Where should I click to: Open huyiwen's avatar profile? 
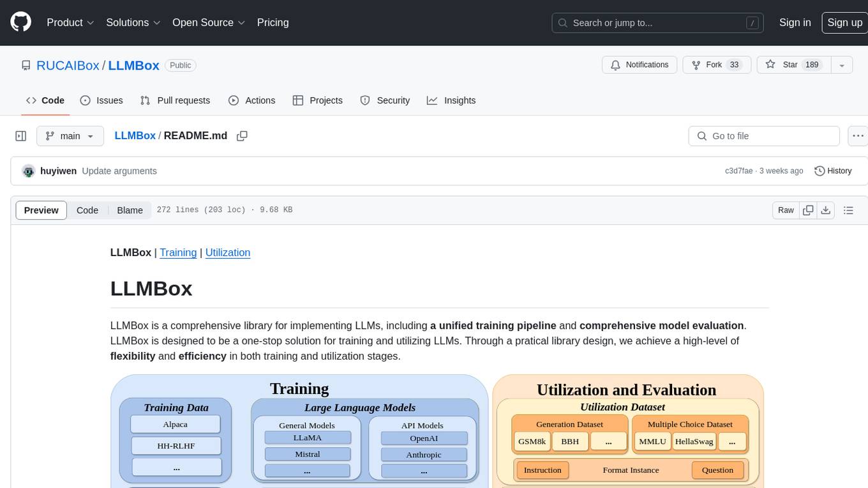click(x=28, y=171)
